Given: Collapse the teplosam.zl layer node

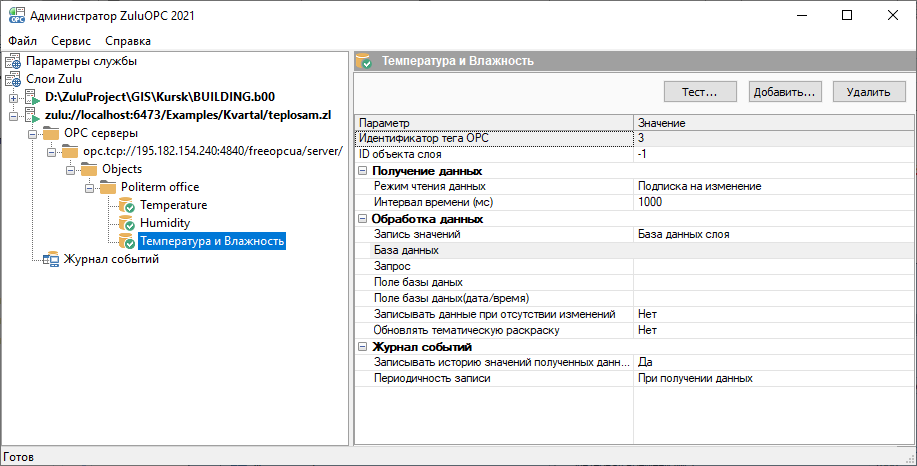Looking at the screenshot, I should point(13,116).
